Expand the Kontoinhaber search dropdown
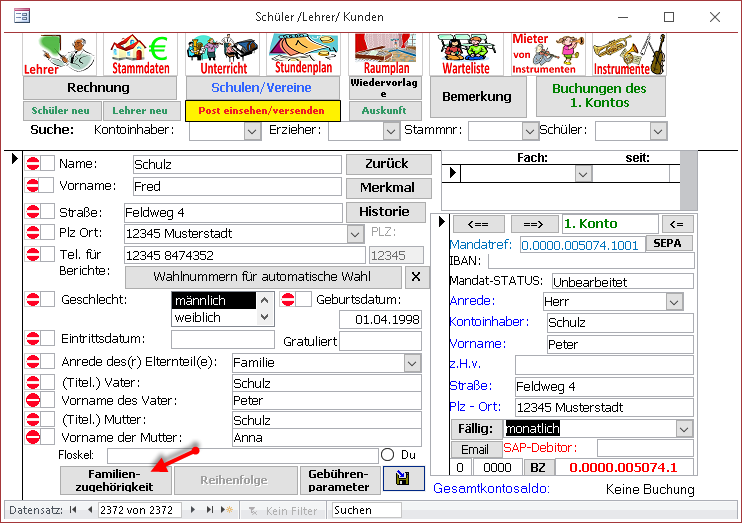The image size is (742, 523). pos(252,130)
